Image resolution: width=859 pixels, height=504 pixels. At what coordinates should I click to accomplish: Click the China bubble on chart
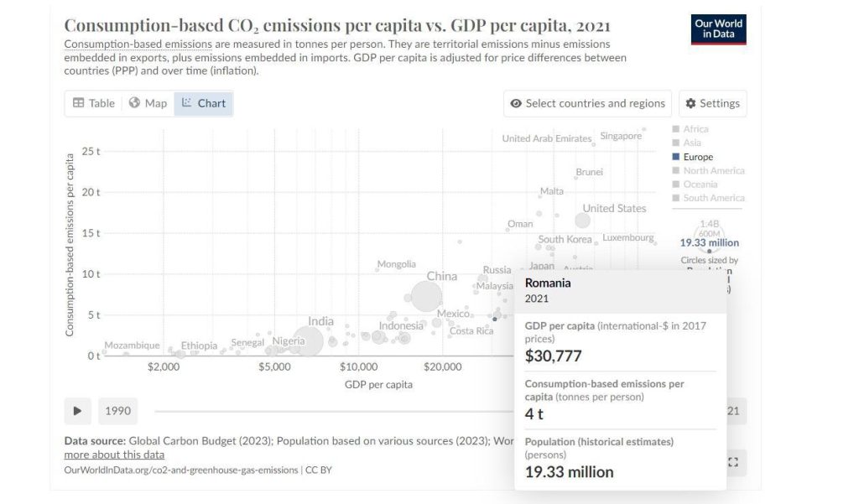click(426, 296)
